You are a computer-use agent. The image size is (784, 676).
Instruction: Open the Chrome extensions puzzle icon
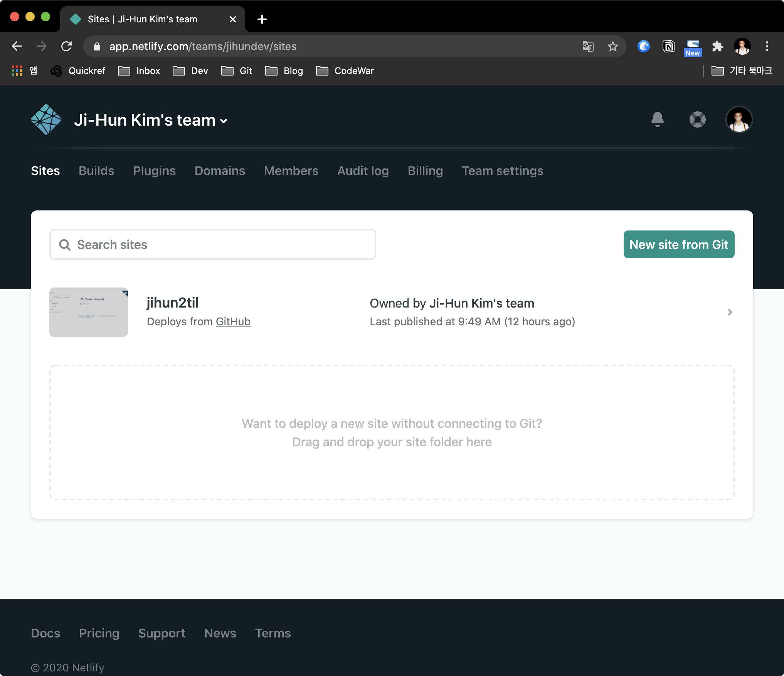click(717, 47)
